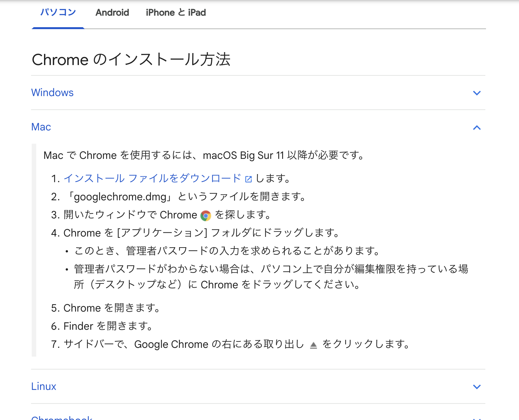This screenshot has width=519, height=420.
Task: Click the eject triangle icon in step 7
Action: 313,345
